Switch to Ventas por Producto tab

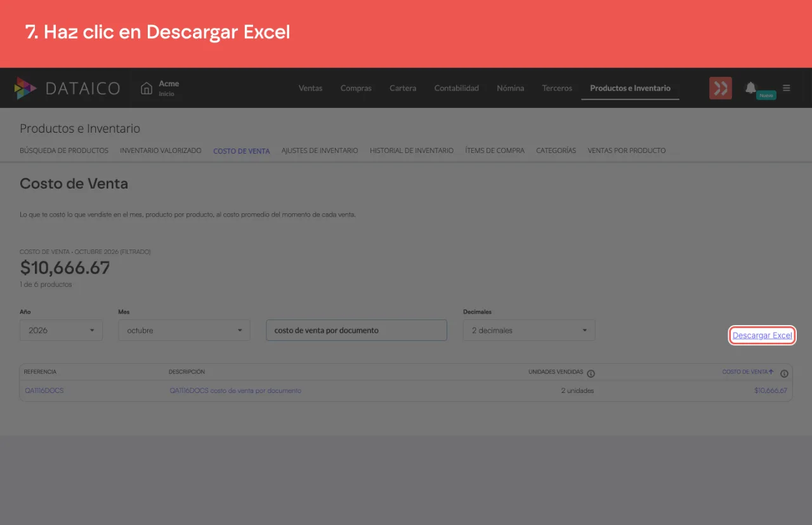pyautogui.click(x=627, y=150)
